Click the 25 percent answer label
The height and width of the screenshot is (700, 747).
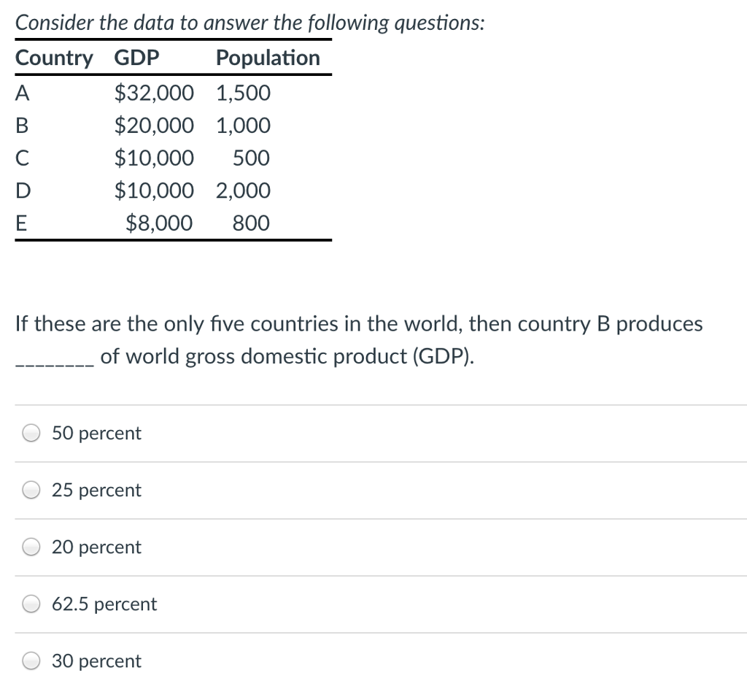tap(96, 490)
